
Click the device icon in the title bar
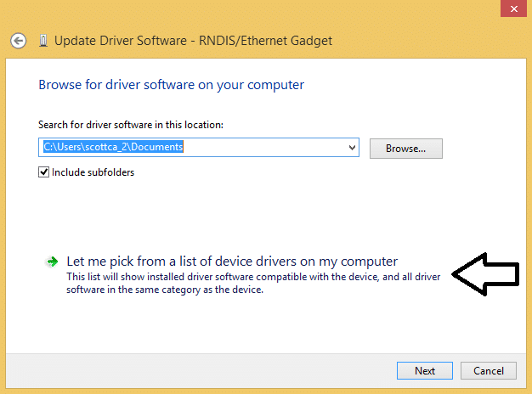click(x=43, y=40)
